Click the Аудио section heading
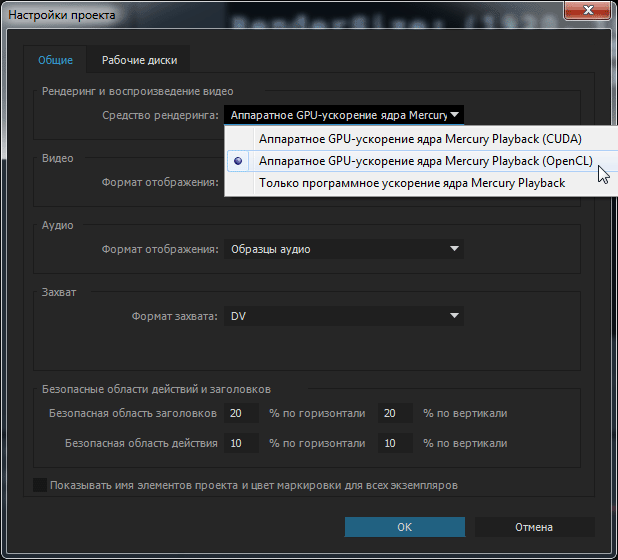 [58, 225]
